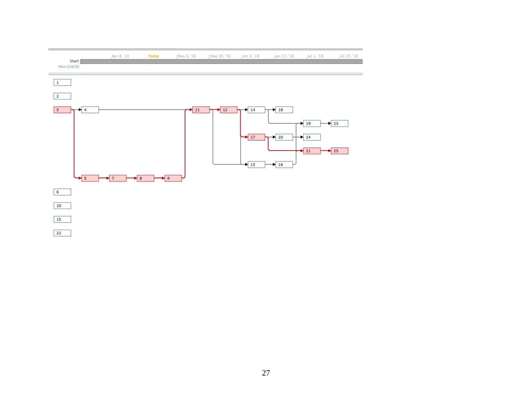
Task: Select task node 20
Action: (284, 137)
